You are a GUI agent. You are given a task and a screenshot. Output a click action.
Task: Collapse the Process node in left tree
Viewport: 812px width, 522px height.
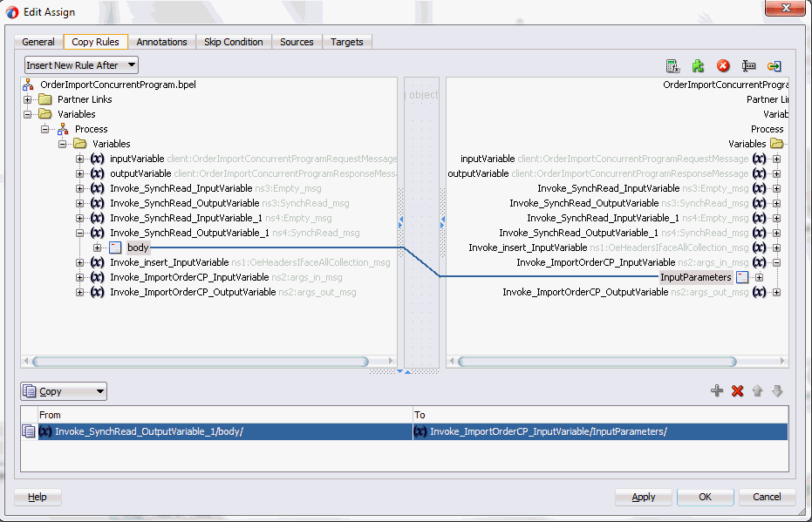coord(45,129)
